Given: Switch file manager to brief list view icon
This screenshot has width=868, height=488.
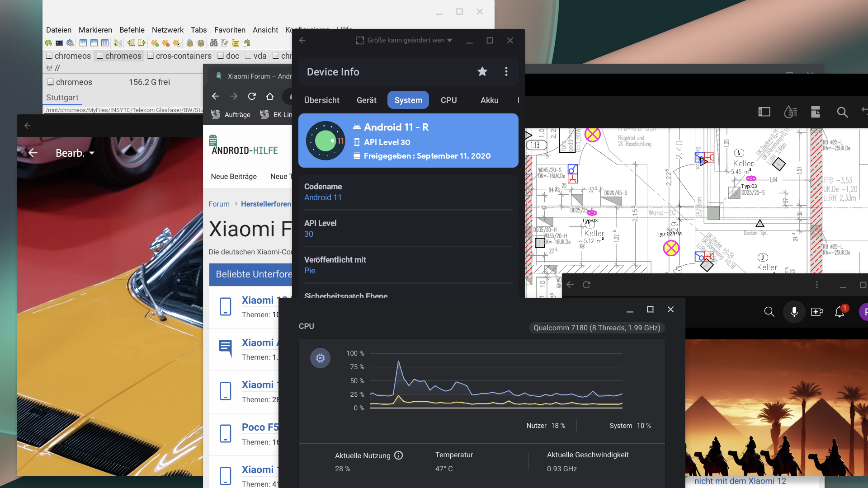Looking at the screenshot, I should click(x=83, y=43).
